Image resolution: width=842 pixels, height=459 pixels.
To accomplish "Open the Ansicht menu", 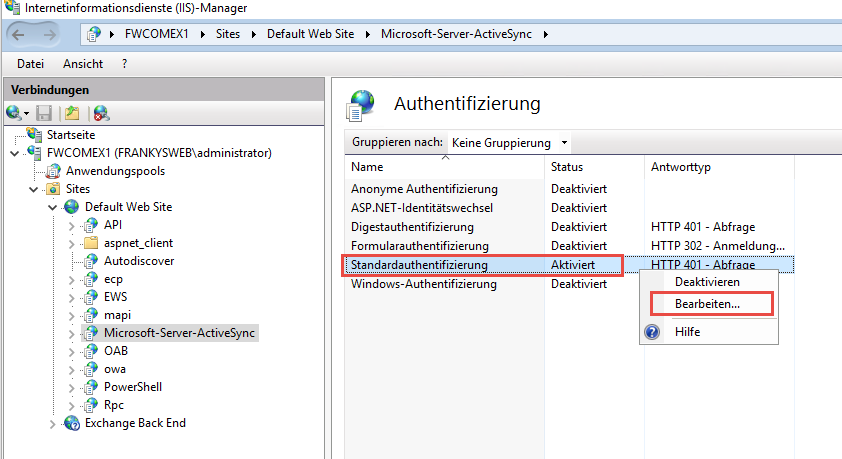I will pyautogui.click(x=83, y=64).
